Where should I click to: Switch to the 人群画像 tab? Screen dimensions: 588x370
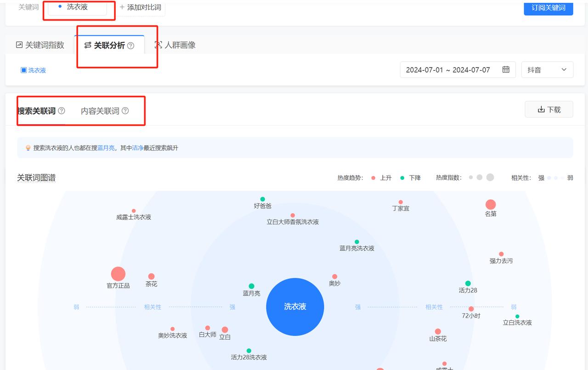pyautogui.click(x=181, y=45)
